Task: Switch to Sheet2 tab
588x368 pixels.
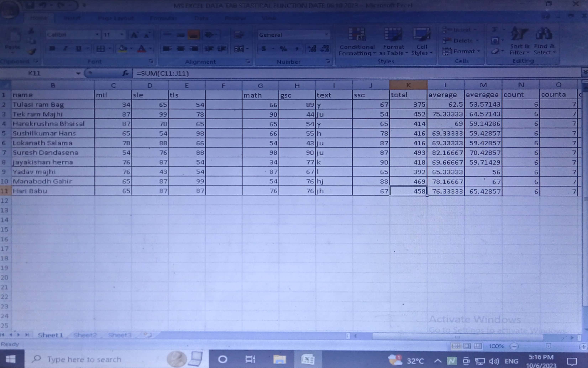Action: point(85,335)
